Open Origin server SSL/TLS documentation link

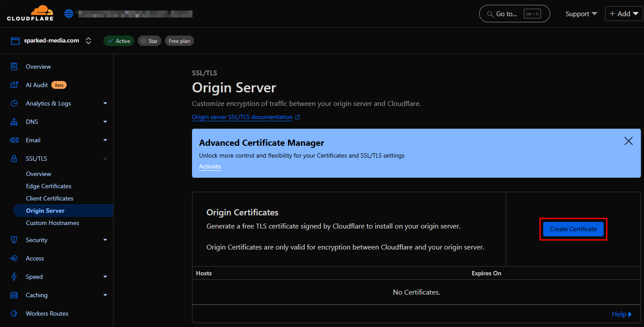point(242,117)
